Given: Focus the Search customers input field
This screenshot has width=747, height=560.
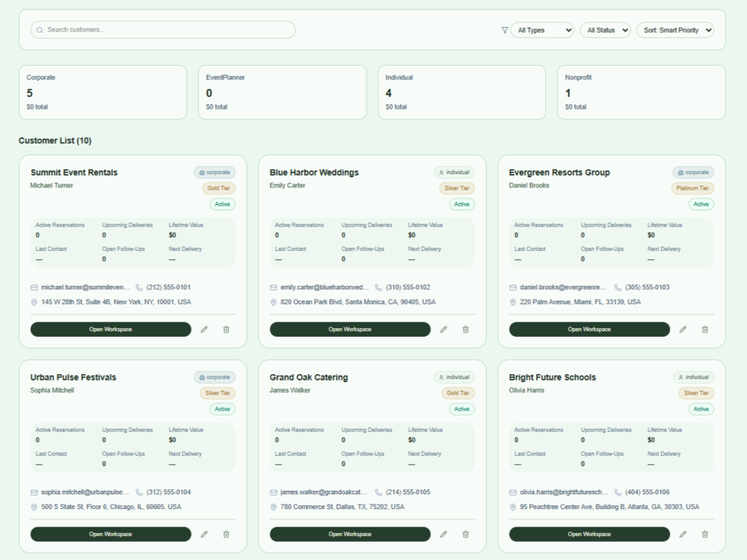Looking at the screenshot, I should pyautogui.click(x=163, y=30).
